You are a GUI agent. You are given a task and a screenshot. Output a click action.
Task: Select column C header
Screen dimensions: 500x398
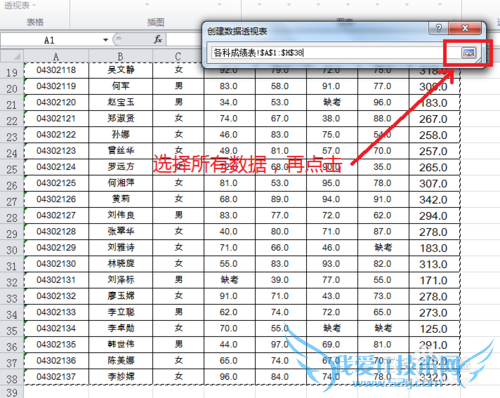(x=178, y=56)
